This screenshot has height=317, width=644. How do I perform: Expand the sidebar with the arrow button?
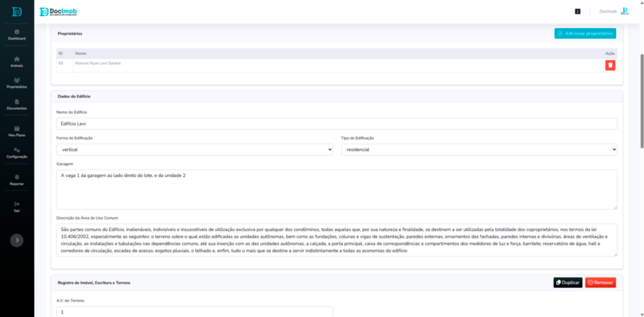[x=17, y=240]
